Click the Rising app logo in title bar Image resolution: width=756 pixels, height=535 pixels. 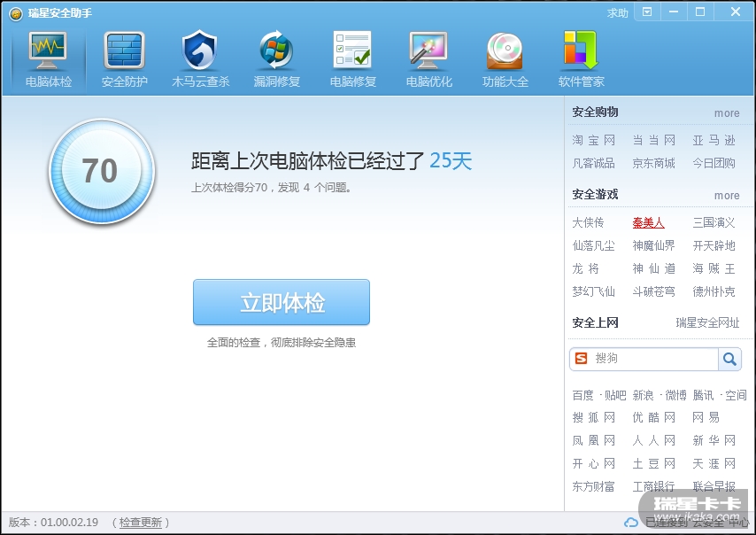[x=16, y=13]
